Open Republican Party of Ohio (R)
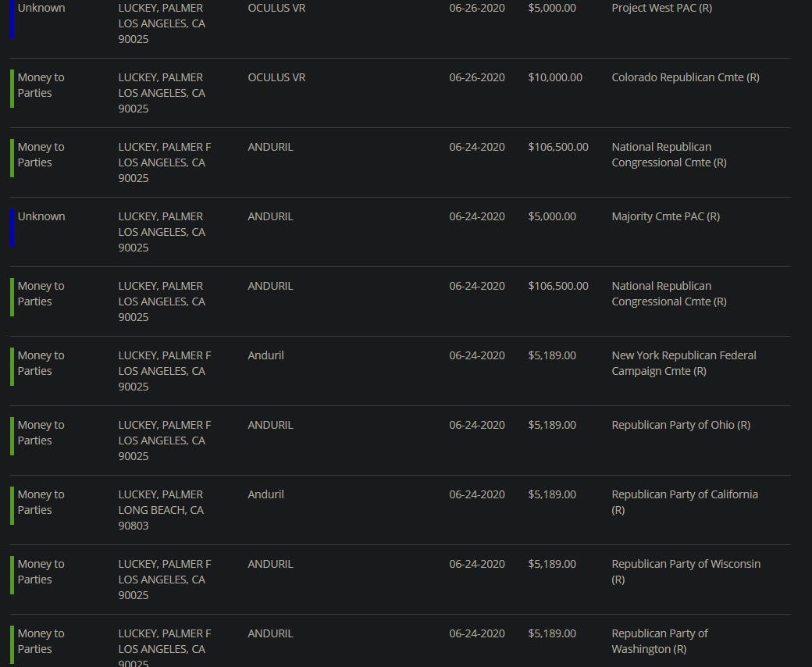The image size is (812, 667). (x=680, y=425)
